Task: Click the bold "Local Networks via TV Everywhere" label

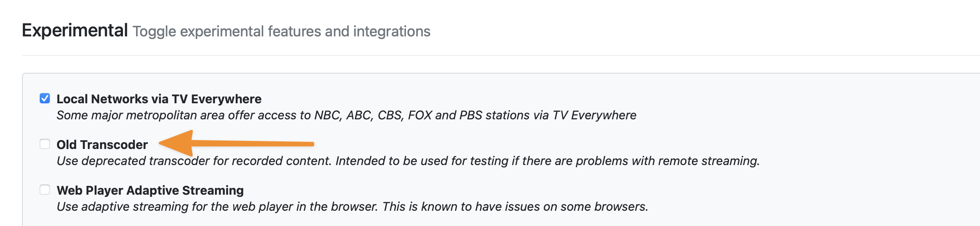Action: [159, 99]
